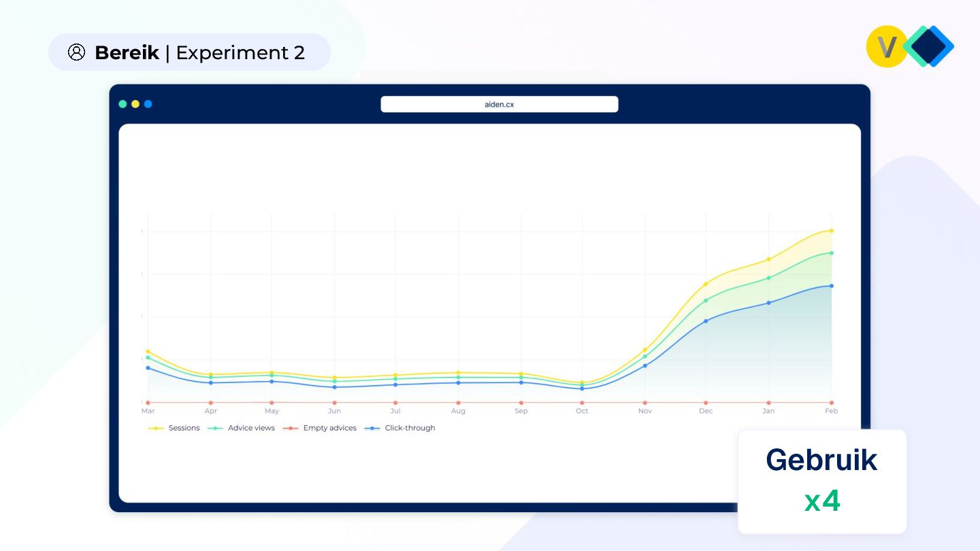Click the Jan axis label
980x551 pixels.
click(768, 411)
